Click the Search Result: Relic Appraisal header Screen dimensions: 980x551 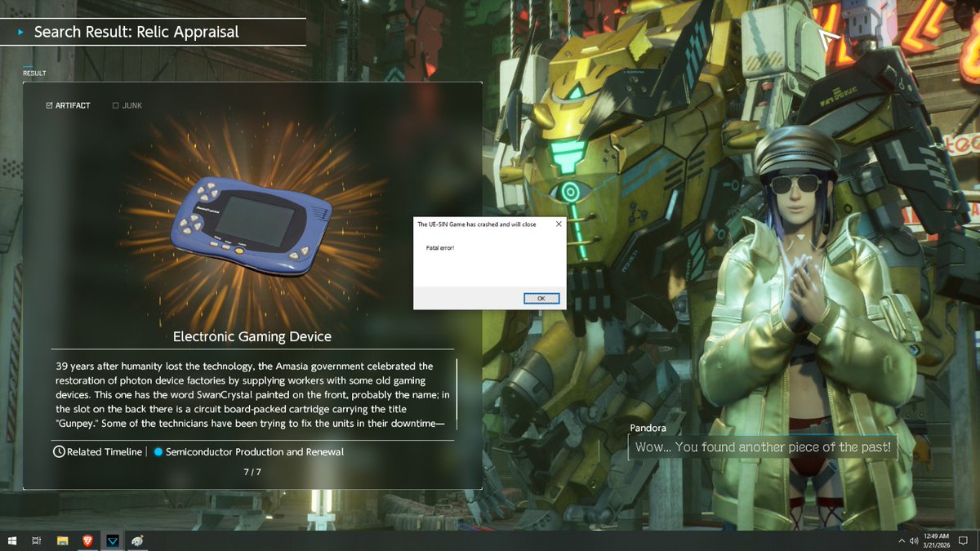[x=136, y=32]
